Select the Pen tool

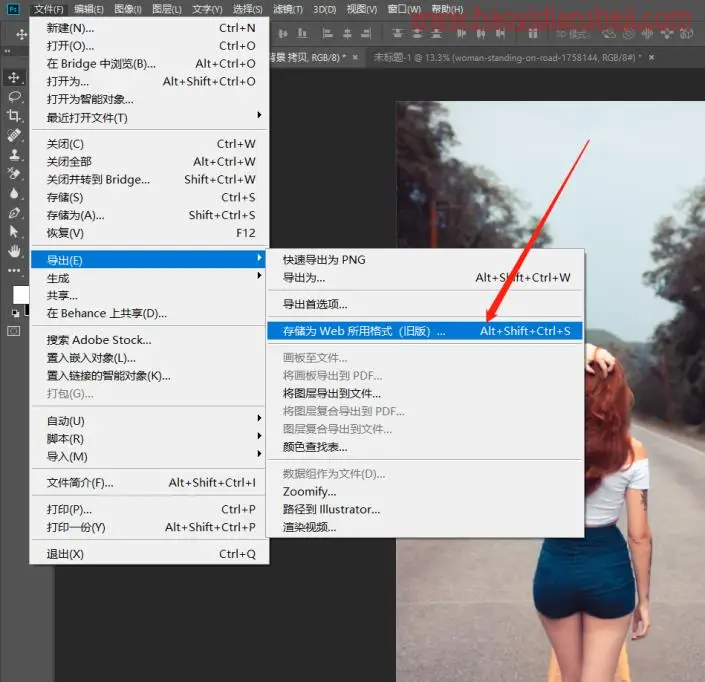click(14, 212)
